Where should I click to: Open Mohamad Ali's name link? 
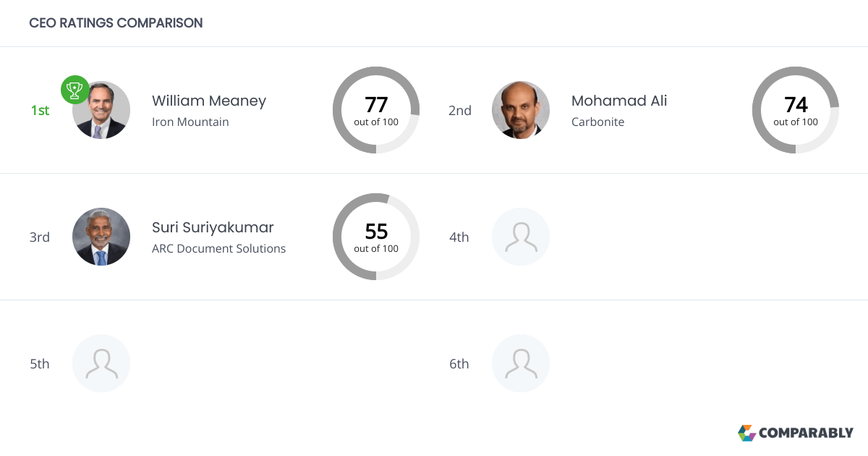[619, 101]
